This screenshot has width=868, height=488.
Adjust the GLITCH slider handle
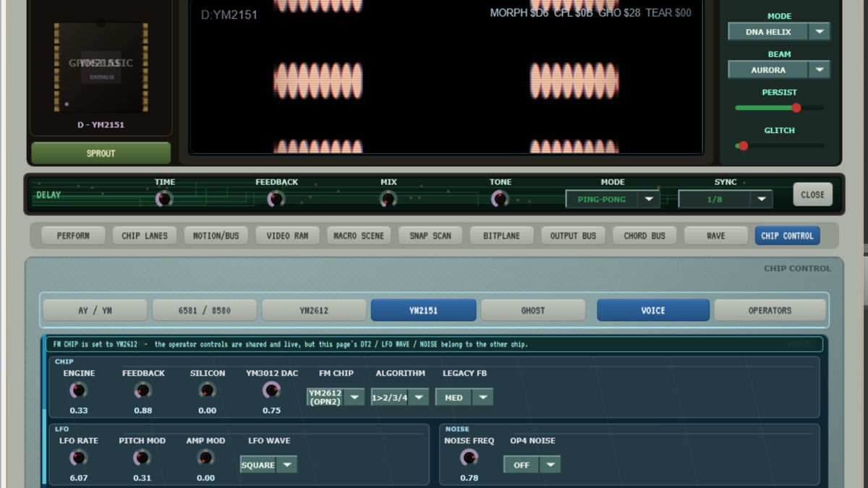[743, 146]
